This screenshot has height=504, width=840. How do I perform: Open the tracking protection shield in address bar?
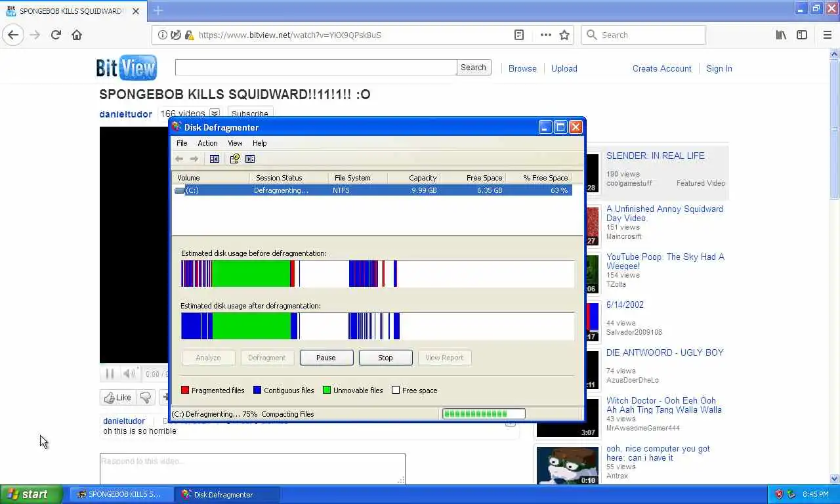pos(176,35)
